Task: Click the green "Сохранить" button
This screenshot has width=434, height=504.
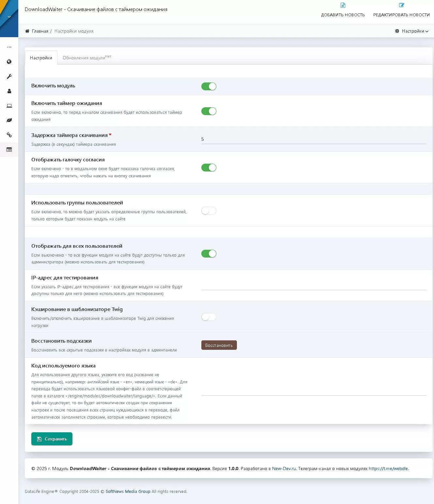Action: pos(52,439)
